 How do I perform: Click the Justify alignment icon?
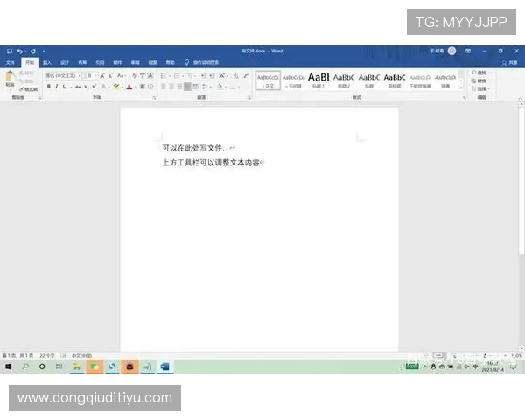(x=187, y=87)
